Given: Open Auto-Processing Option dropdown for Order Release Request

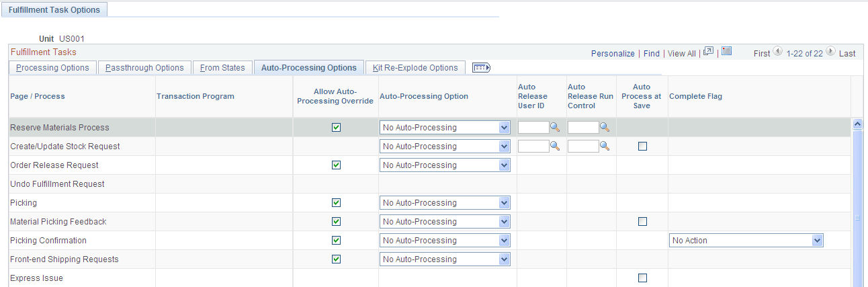Looking at the screenshot, I should [445, 165].
